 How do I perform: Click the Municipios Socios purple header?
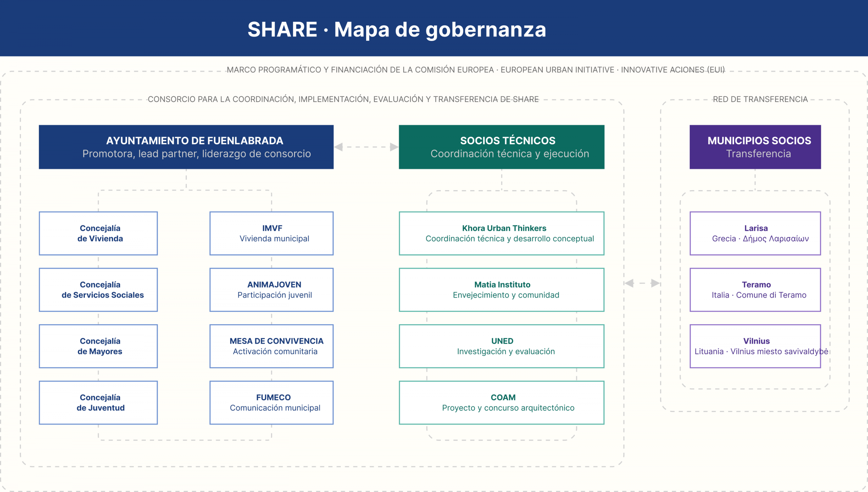click(755, 147)
